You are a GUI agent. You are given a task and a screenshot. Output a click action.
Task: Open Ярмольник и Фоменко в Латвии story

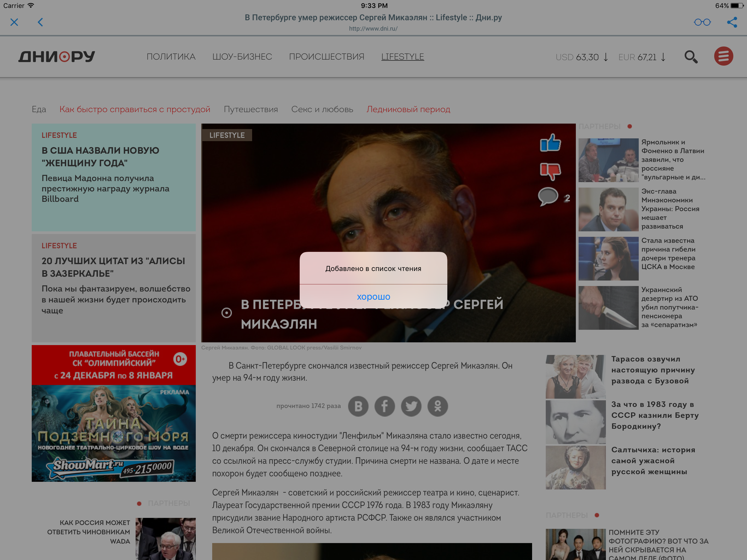point(673,160)
